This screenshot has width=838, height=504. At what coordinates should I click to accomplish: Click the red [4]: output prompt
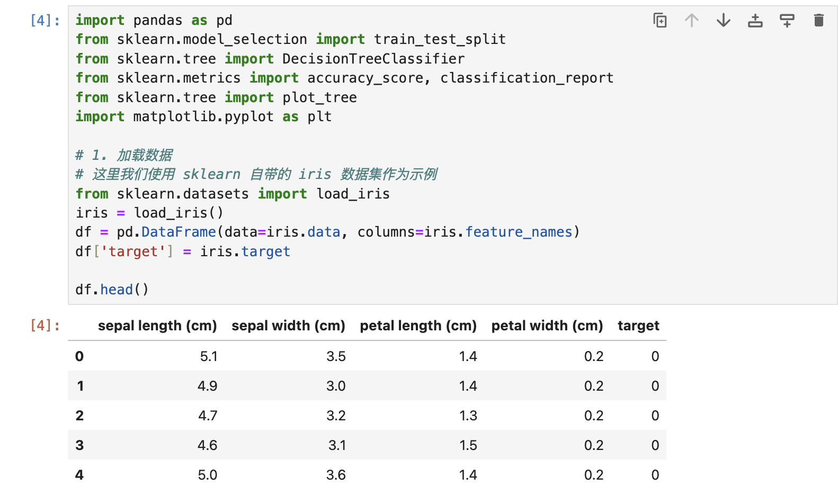tap(45, 326)
